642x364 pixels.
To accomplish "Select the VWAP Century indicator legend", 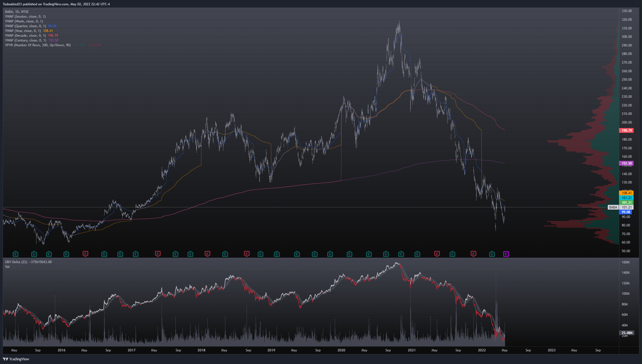I will [x=32, y=40].
